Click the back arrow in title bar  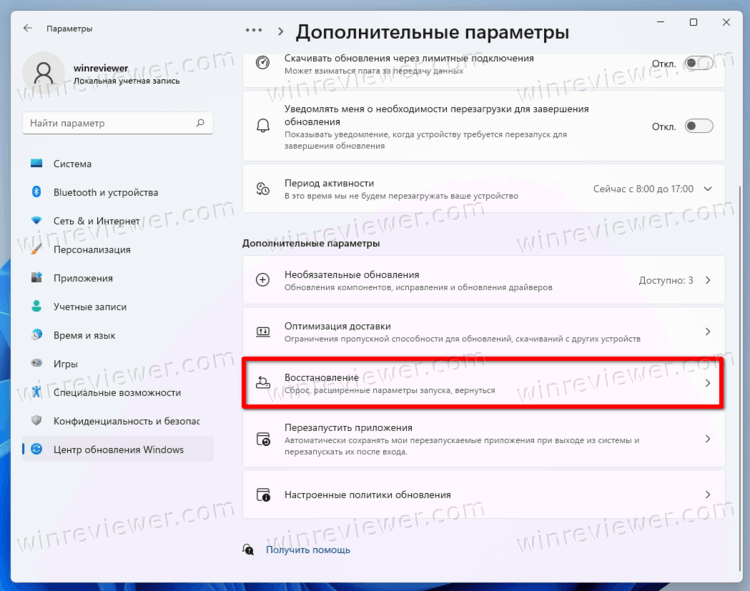click(26, 29)
